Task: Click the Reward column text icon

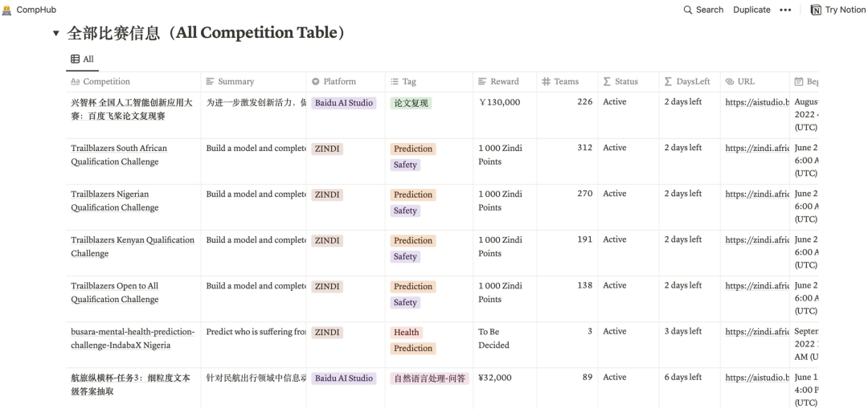Action: pos(482,81)
